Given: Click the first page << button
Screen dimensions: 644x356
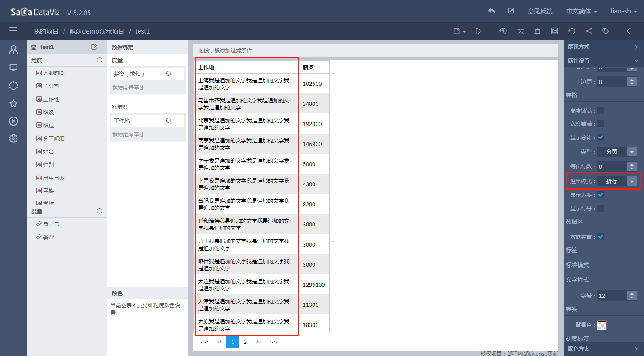Looking at the screenshot, I should coord(204,342).
